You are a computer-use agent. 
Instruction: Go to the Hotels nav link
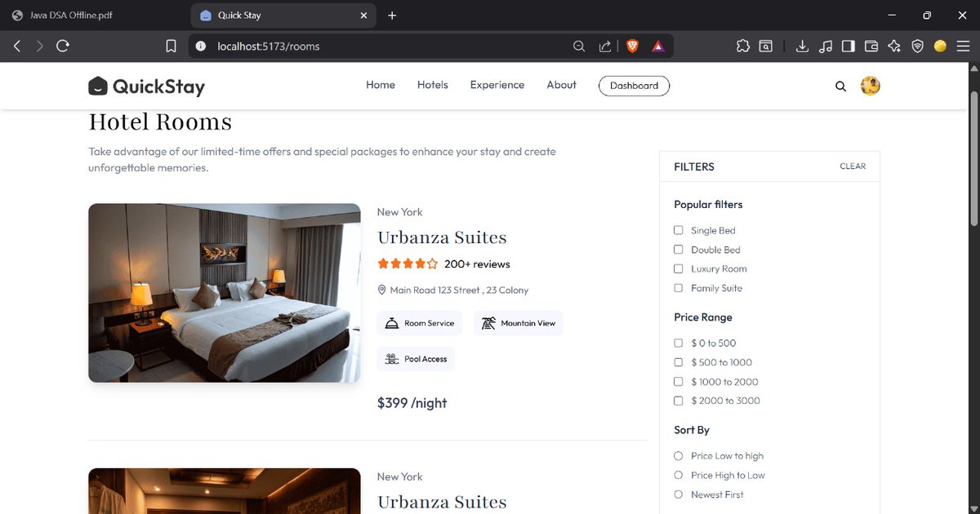point(433,85)
